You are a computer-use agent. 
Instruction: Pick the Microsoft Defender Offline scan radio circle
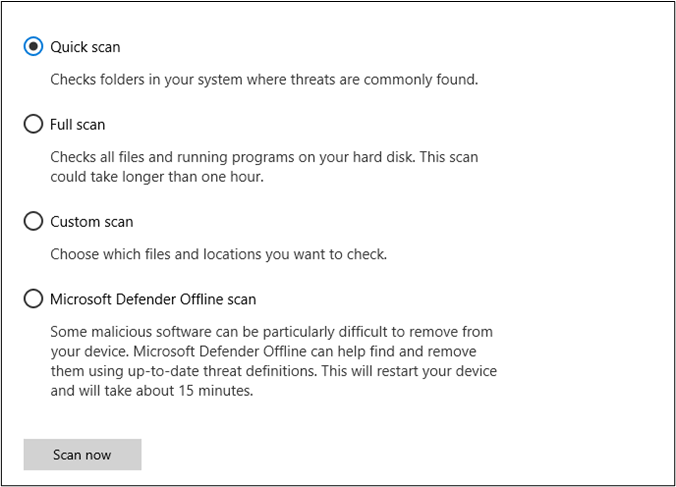[33, 299]
